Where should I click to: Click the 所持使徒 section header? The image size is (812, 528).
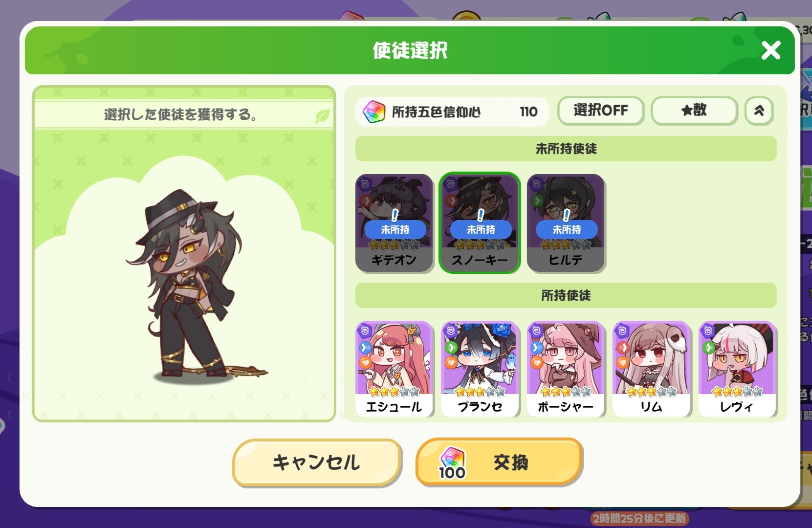click(566, 295)
